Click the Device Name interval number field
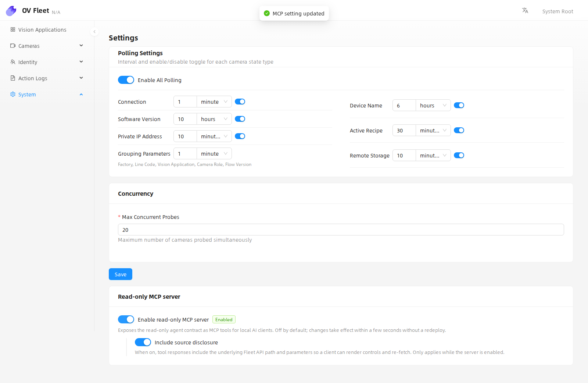This screenshot has width=588, height=383. pyautogui.click(x=404, y=105)
